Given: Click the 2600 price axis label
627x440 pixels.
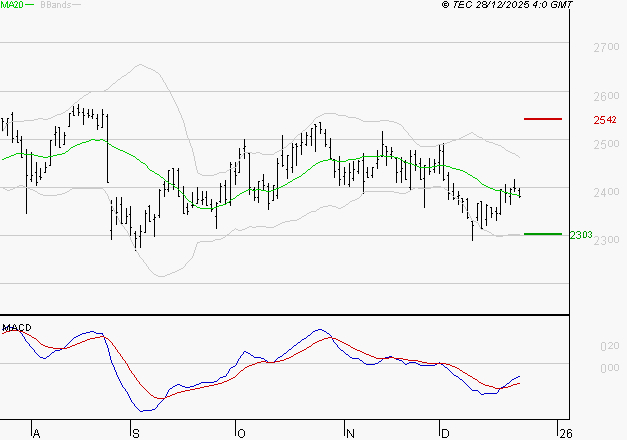Looking at the screenshot, I should 606,96.
